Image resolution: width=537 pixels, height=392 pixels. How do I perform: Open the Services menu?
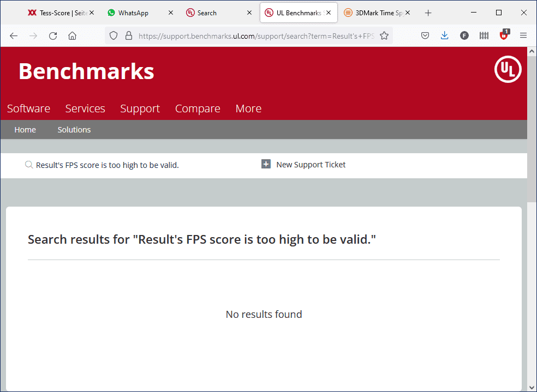(85, 108)
